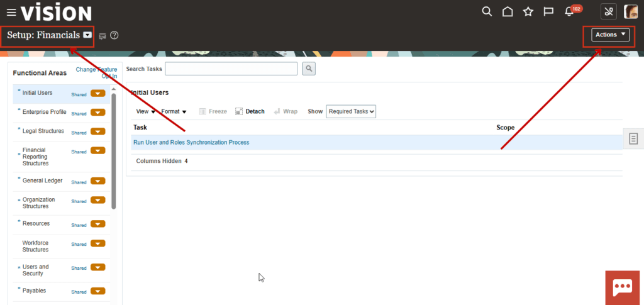
Task: Open the orange dropdown for Workforce Structures
Action: [97, 243]
